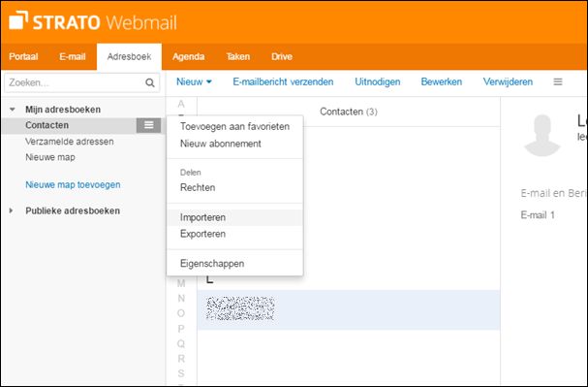588x387 pixels.
Task: Go to the Taken tab
Action: click(238, 56)
